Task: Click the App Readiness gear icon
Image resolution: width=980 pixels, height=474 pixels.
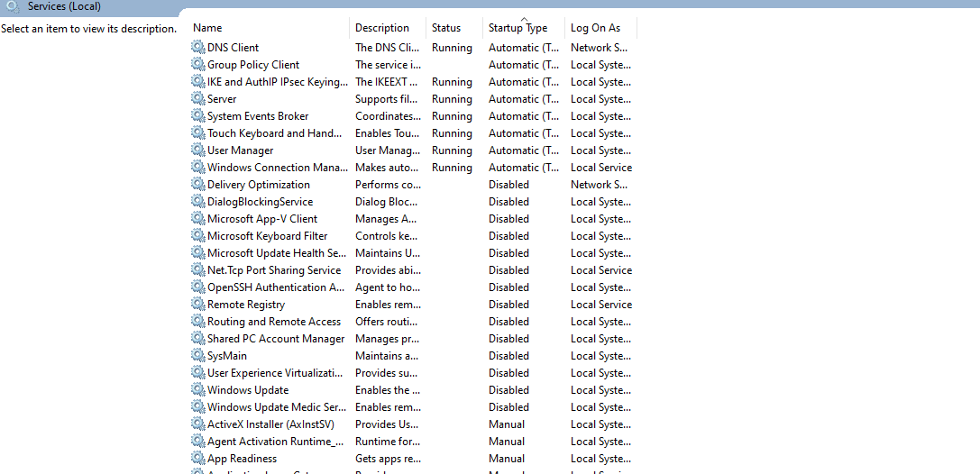Action: 198,459
